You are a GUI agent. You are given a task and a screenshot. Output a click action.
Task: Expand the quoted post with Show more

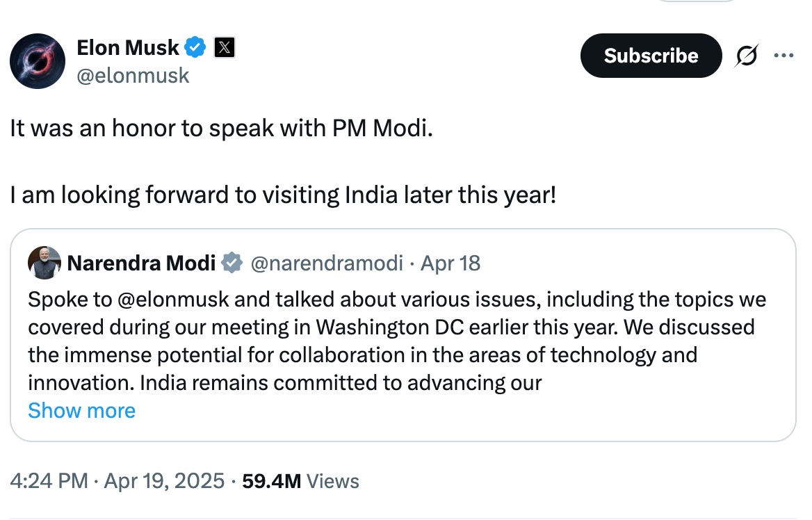(81, 411)
